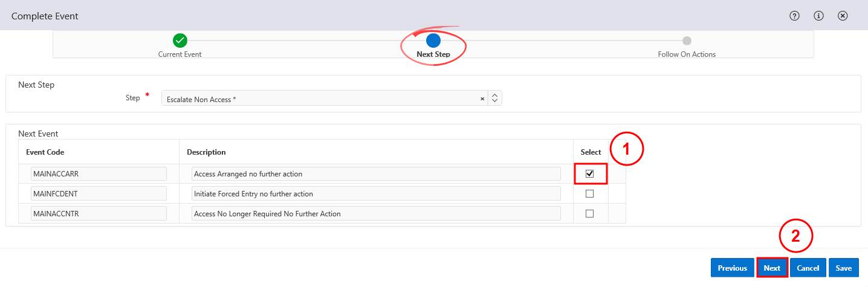Click the MAINACCARR event code field
The height and width of the screenshot is (287, 868).
pos(99,173)
